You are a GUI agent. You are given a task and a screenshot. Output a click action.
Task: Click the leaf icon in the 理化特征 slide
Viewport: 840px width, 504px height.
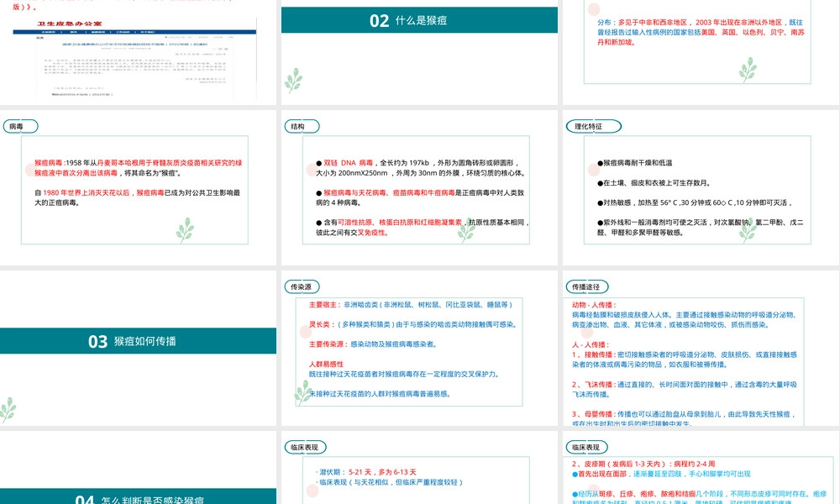[748, 230]
